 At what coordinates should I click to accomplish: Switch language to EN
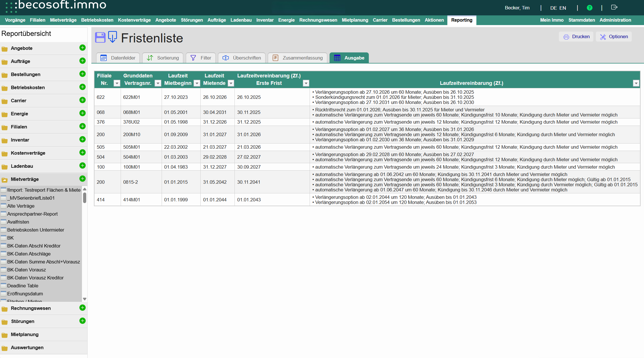pos(563,8)
